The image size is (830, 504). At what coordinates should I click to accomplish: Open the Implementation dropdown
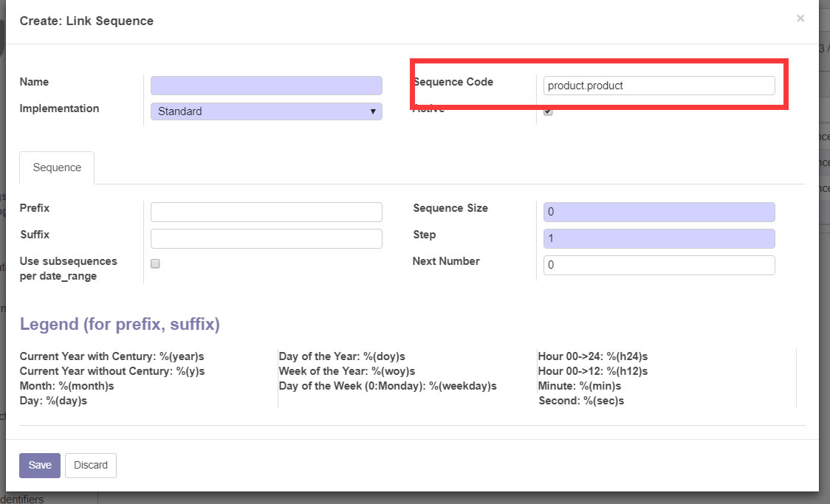coord(266,111)
